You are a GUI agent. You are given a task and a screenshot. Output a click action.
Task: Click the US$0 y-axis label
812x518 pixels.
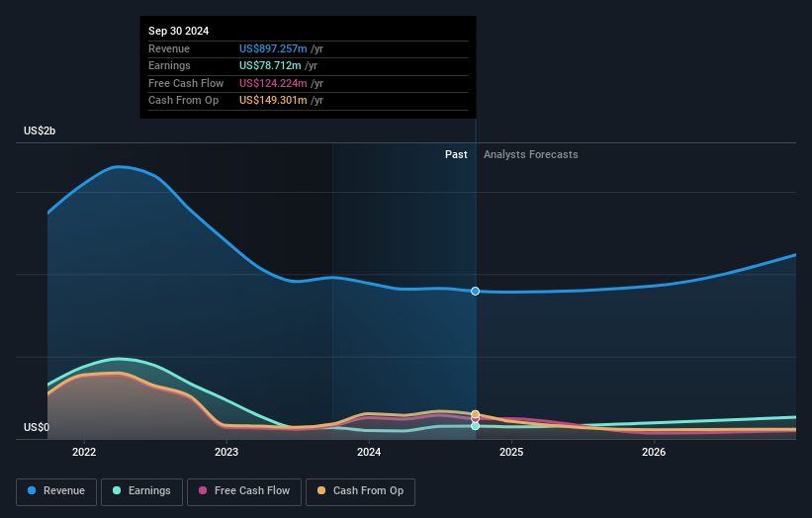(x=37, y=427)
